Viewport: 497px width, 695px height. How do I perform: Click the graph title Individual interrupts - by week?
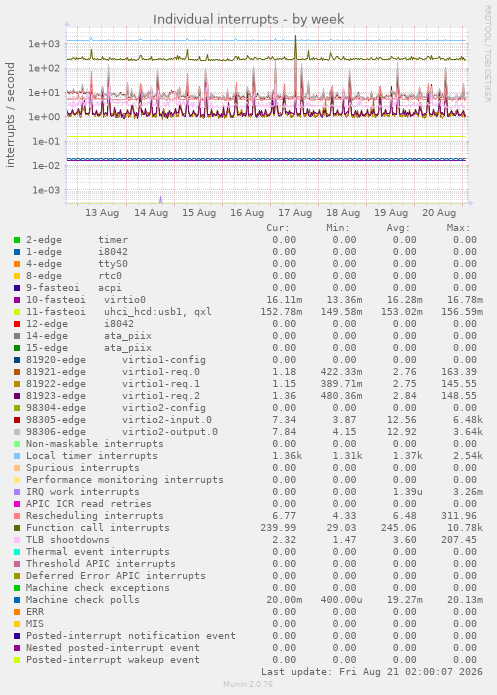pos(248,20)
